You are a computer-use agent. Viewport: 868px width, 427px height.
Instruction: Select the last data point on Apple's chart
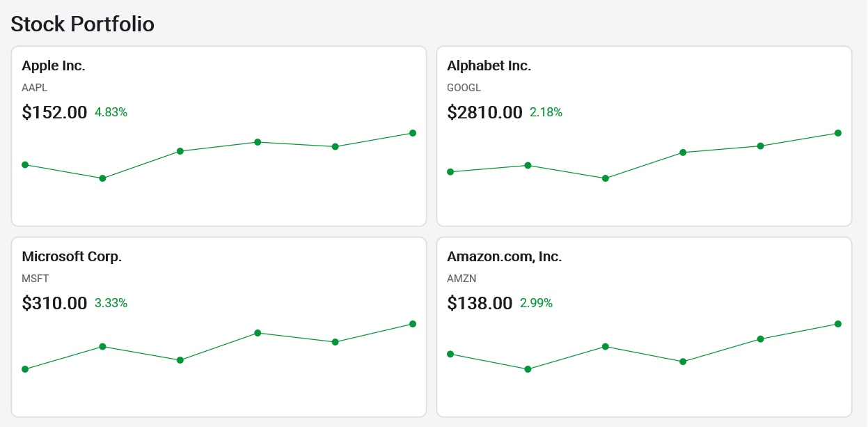(x=411, y=132)
